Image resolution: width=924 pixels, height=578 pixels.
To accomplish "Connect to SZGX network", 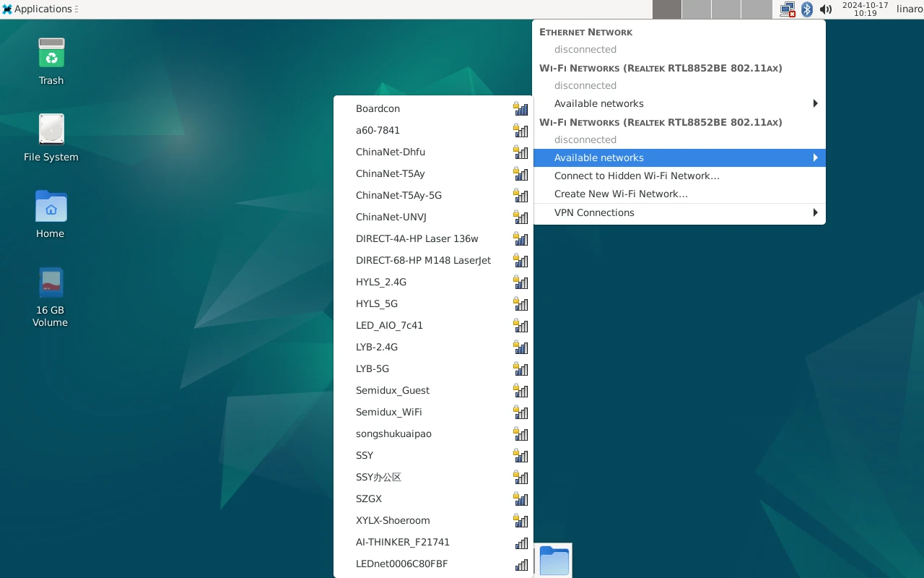I will tap(433, 499).
